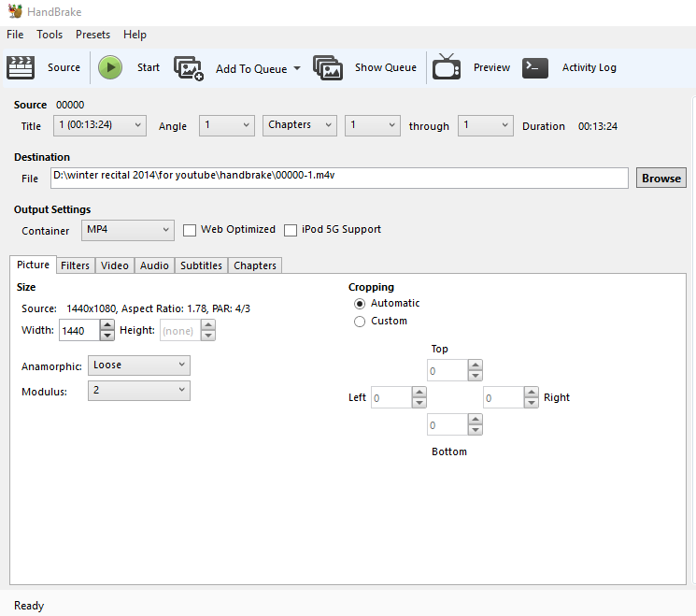696x616 pixels.
Task: Click the Height input field
Action: pyautogui.click(x=180, y=330)
